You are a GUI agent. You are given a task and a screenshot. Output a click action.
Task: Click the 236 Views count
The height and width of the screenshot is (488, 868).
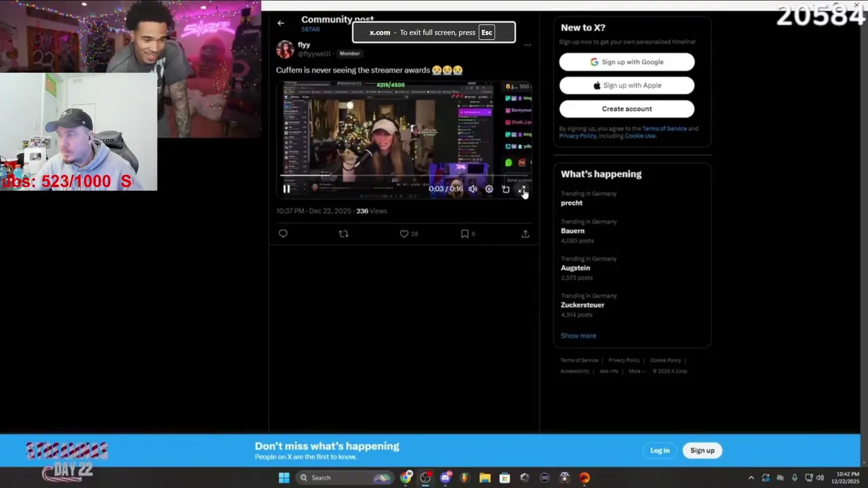(372, 211)
